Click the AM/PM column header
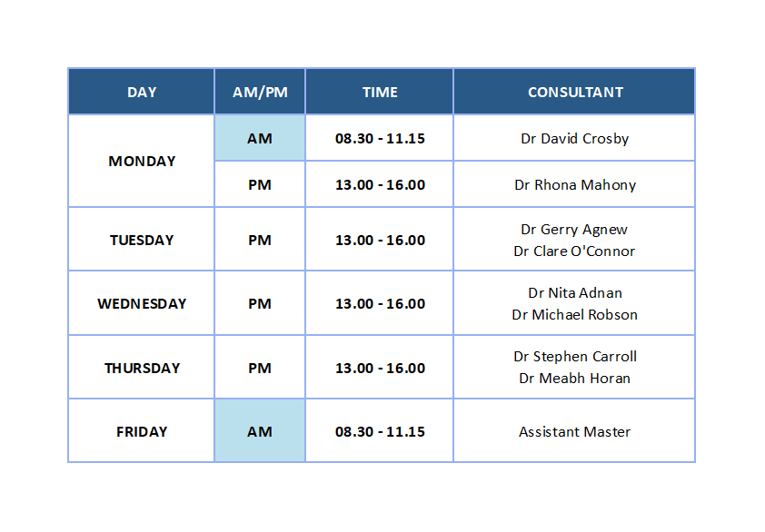 [260, 92]
